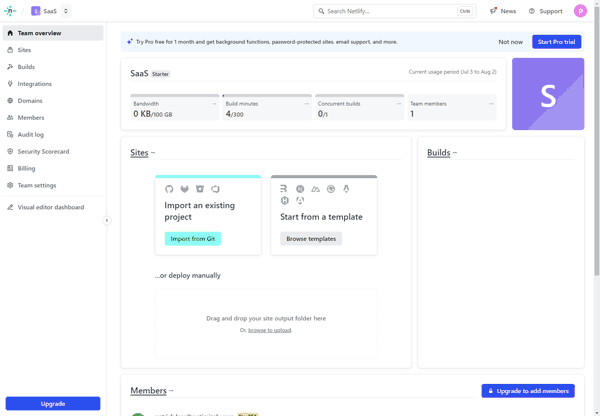Click the Bitbucket bucket icon
Image resolution: width=600 pixels, height=416 pixels.
tap(200, 189)
